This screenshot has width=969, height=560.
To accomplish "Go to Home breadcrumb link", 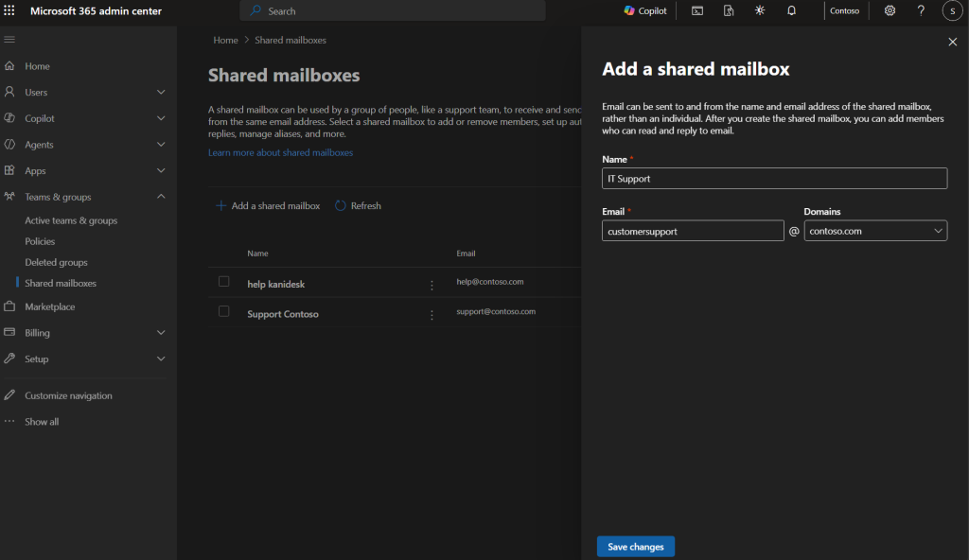I will (x=225, y=40).
